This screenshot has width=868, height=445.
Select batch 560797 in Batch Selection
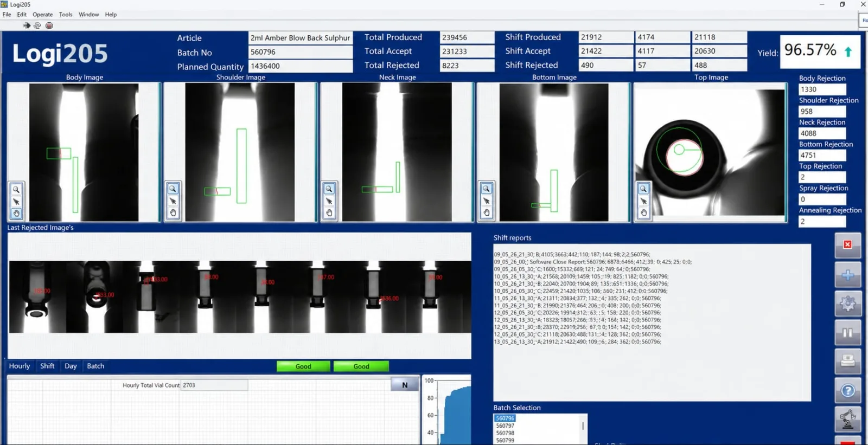pyautogui.click(x=505, y=426)
